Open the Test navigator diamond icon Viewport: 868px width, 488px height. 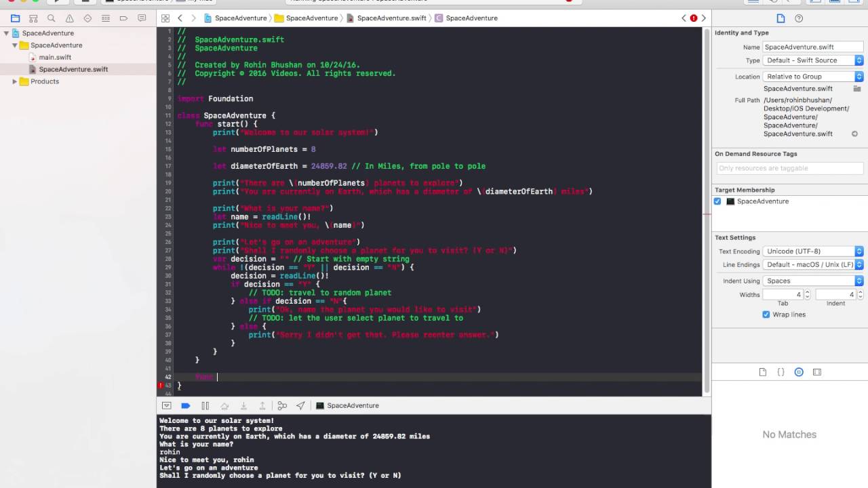pyautogui.click(x=87, y=18)
